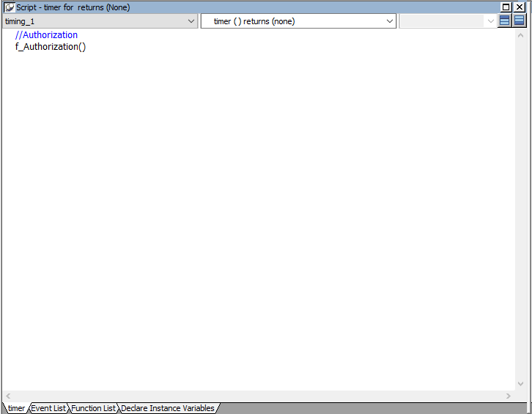This screenshot has width=532, height=414.
Task: Close the Script window
Action: pyautogui.click(x=520, y=7)
